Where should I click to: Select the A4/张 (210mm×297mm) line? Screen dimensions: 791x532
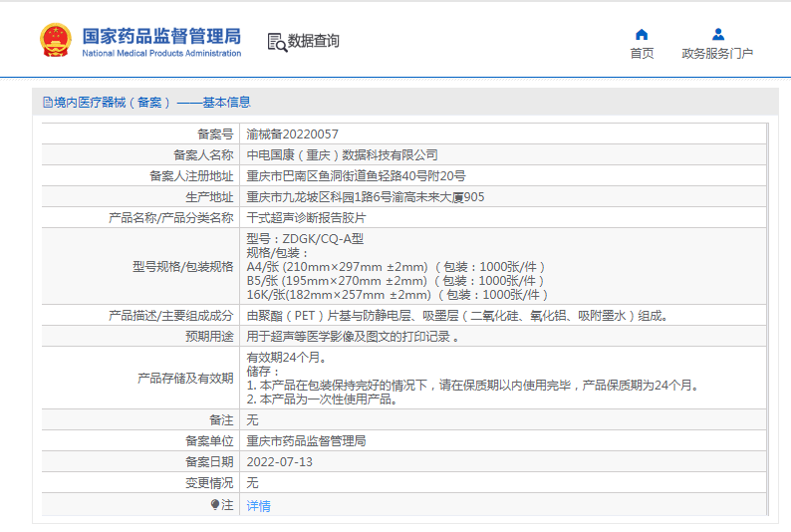pyautogui.click(x=395, y=267)
